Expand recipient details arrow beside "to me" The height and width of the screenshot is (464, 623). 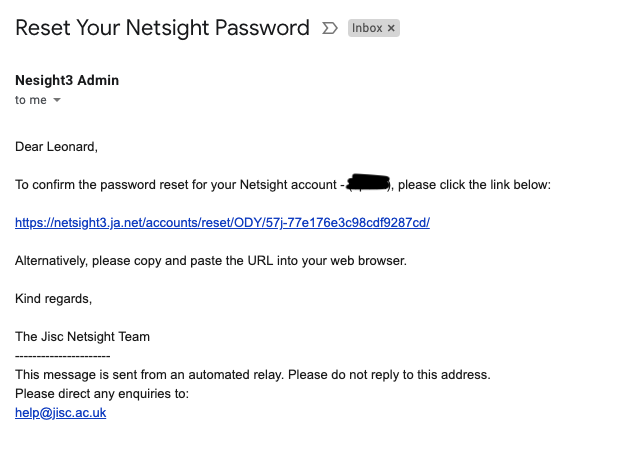click(57, 101)
